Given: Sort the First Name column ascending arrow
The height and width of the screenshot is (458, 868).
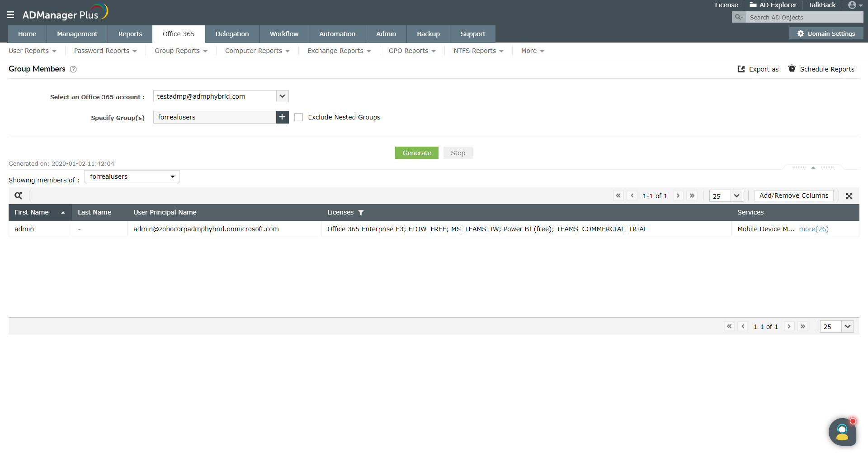Looking at the screenshot, I should tap(63, 213).
